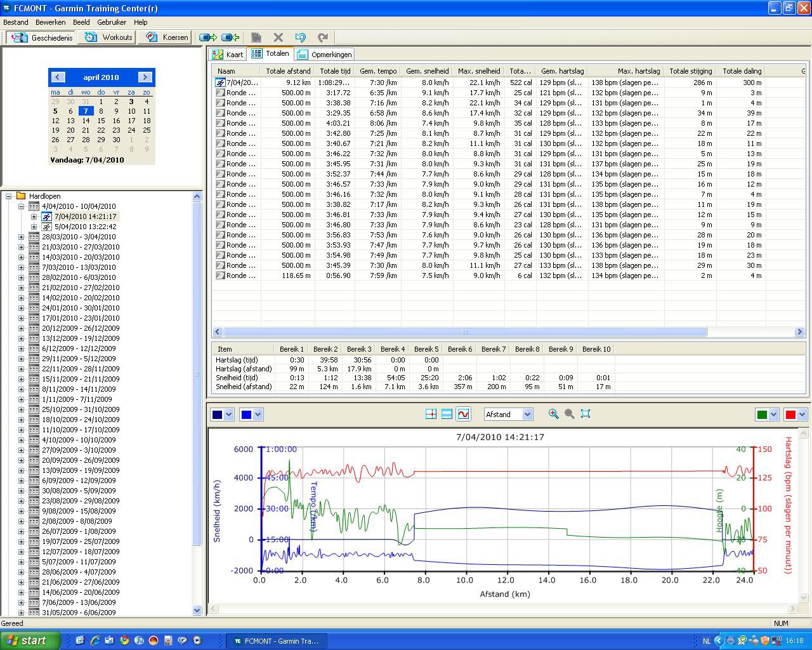Toggle the Workouts view button
812x650 pixels.
109,37
